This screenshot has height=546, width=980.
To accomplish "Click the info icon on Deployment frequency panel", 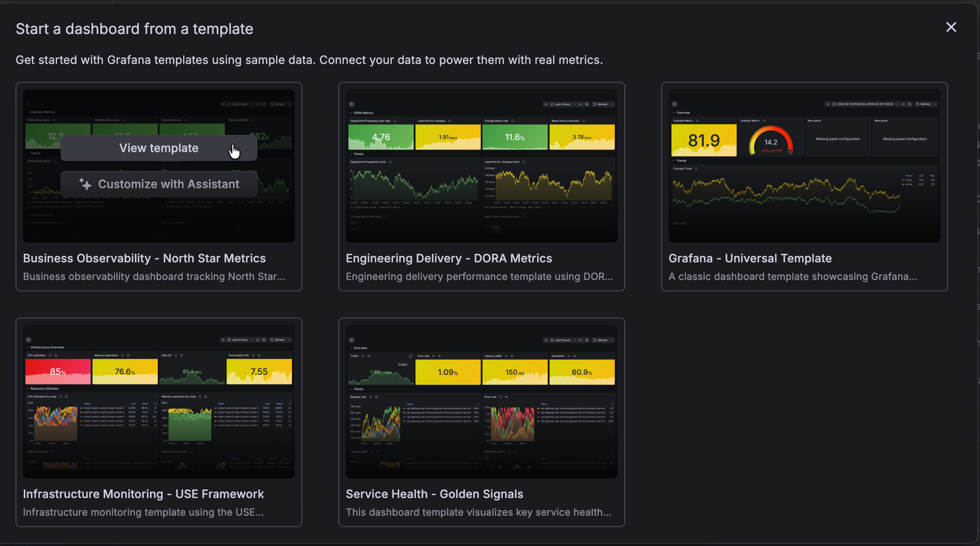I will click(395, 121).
